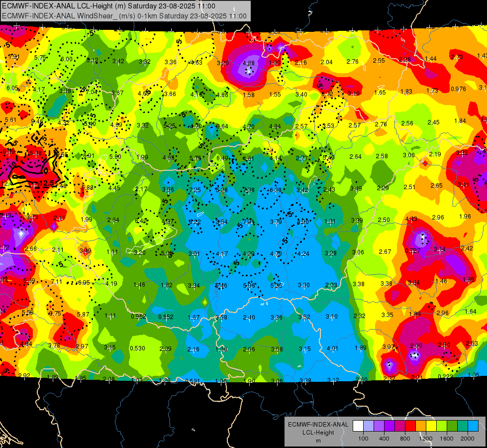Click the light lavender legend swatch
The image size is (487, 448).
pos(368,426)
